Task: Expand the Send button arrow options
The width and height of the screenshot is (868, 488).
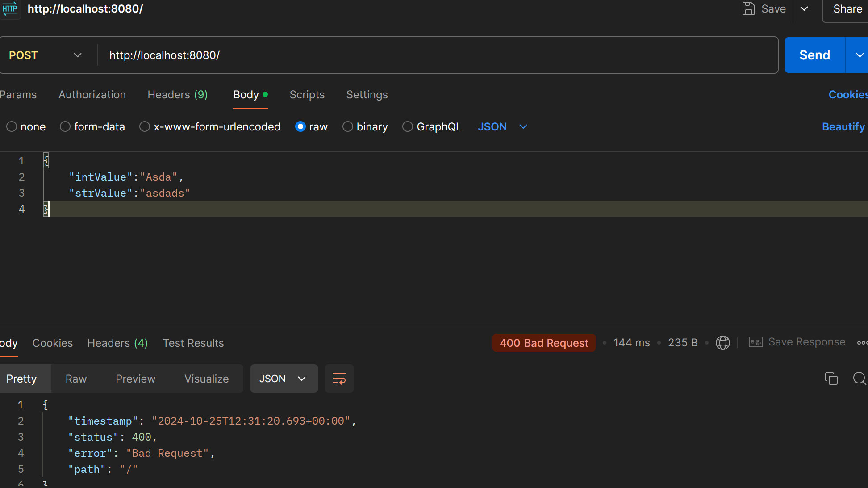Action: pyautogui.click(x=858, y=55)
